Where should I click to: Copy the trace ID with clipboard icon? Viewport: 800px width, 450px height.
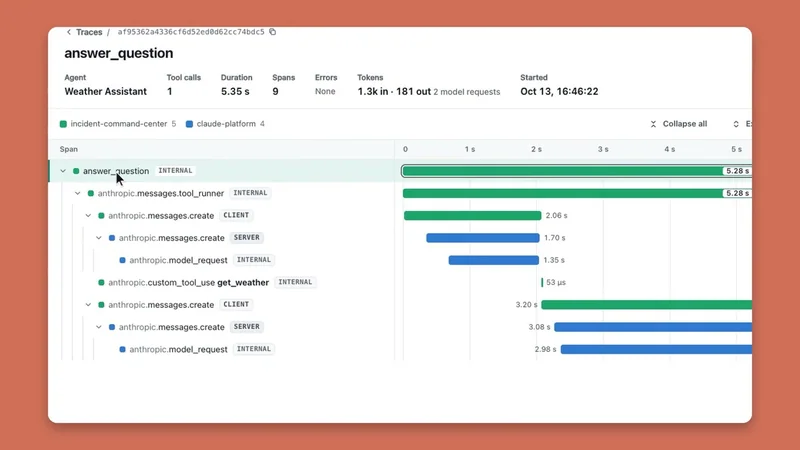tap(273, 32)
